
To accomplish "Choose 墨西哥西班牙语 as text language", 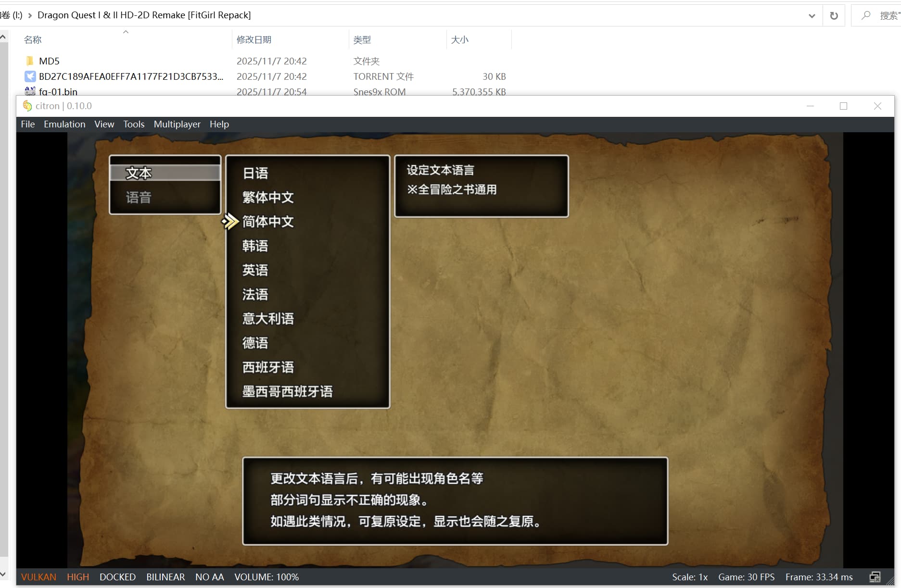I will 288,391.
